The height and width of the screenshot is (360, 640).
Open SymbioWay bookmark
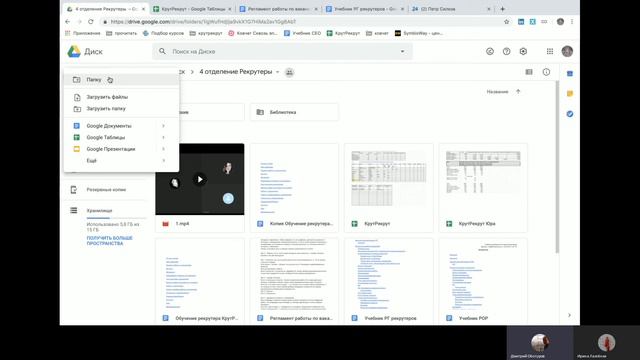pos(419,33)
